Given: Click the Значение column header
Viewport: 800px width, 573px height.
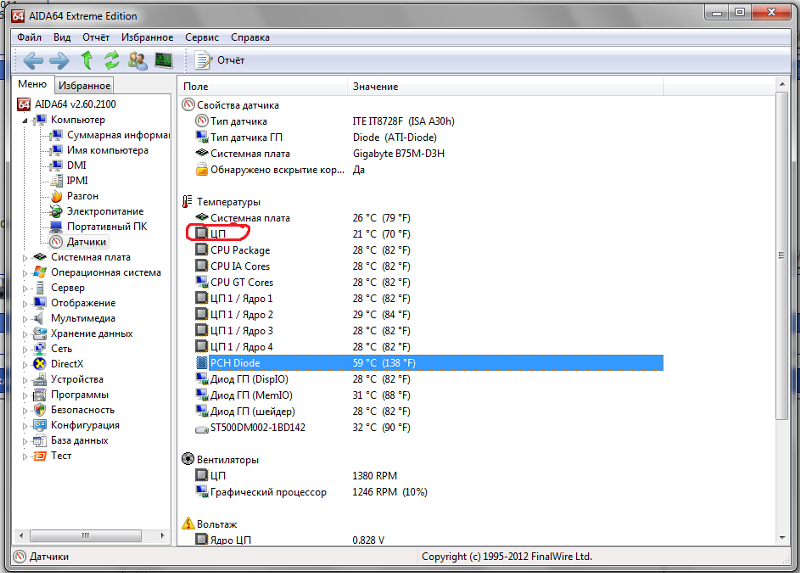Looking at the screenshot, I should click(506, 86).
